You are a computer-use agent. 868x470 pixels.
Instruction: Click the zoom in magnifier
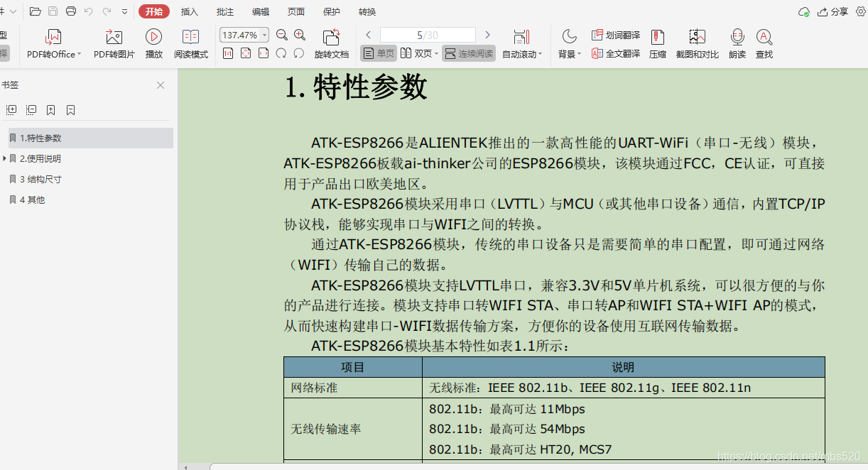coord(300,35)
